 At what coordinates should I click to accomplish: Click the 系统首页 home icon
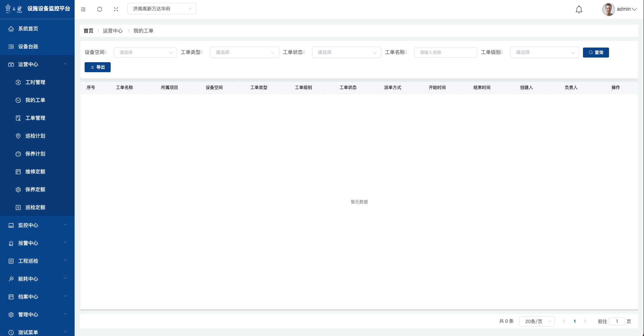(11, 29)
